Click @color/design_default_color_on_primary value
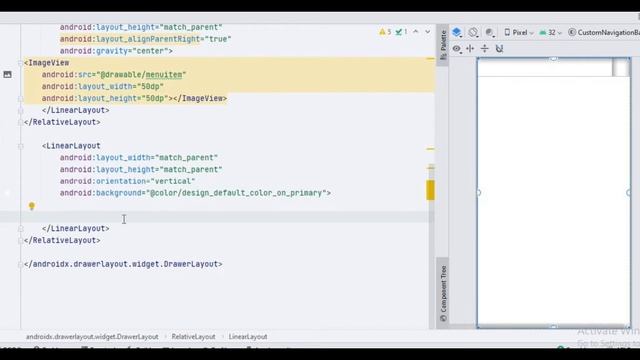The width and height of the screenshot is (640, 360). [x=236, y=193]
